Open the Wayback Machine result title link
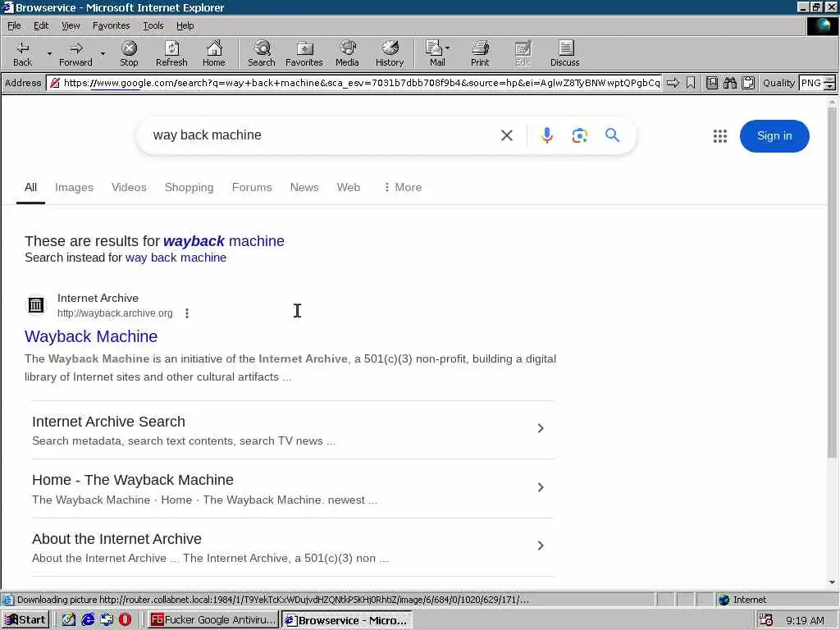This screenshot has height=630, width=840. click(x=91, y=336)
